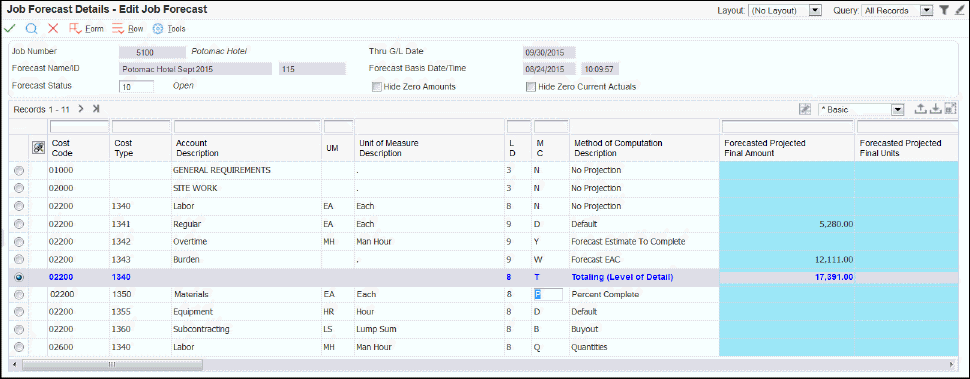Open the Tools menu
The image size is (970, 379).
click(169, 28)
